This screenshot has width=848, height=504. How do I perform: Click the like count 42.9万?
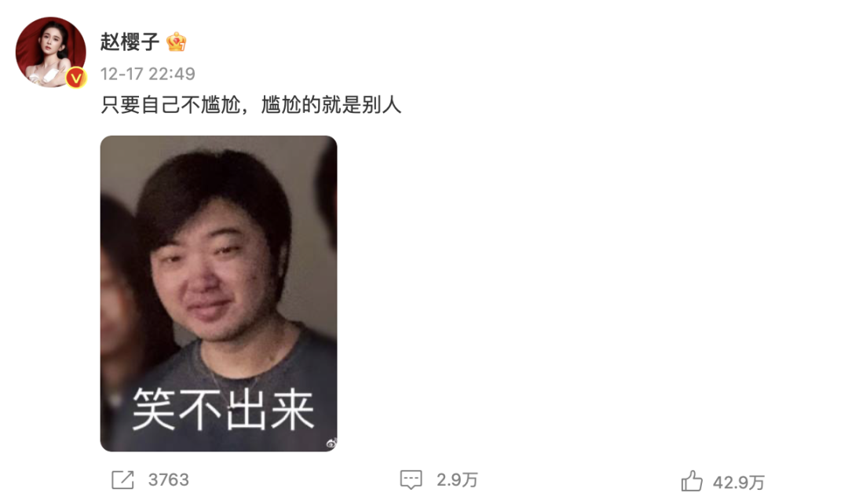739,482
